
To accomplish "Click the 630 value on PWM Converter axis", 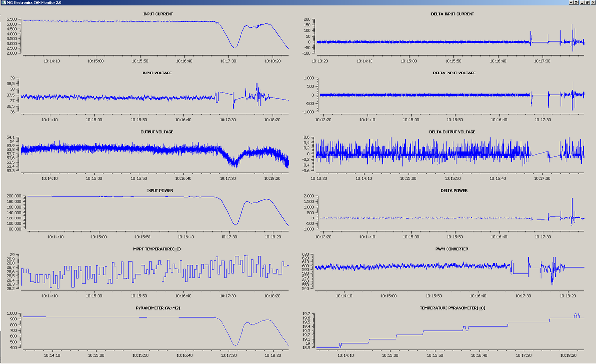I will coord(306,254).
